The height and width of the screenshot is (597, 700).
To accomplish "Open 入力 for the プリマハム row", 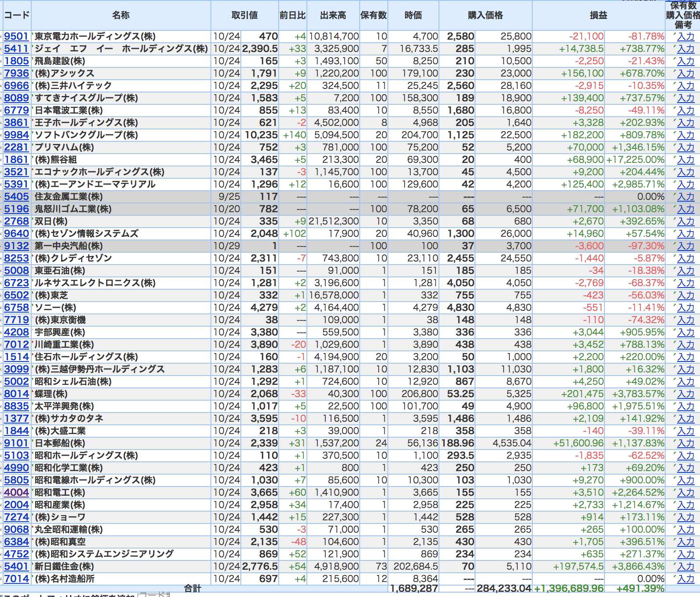I will click(685, 147).
